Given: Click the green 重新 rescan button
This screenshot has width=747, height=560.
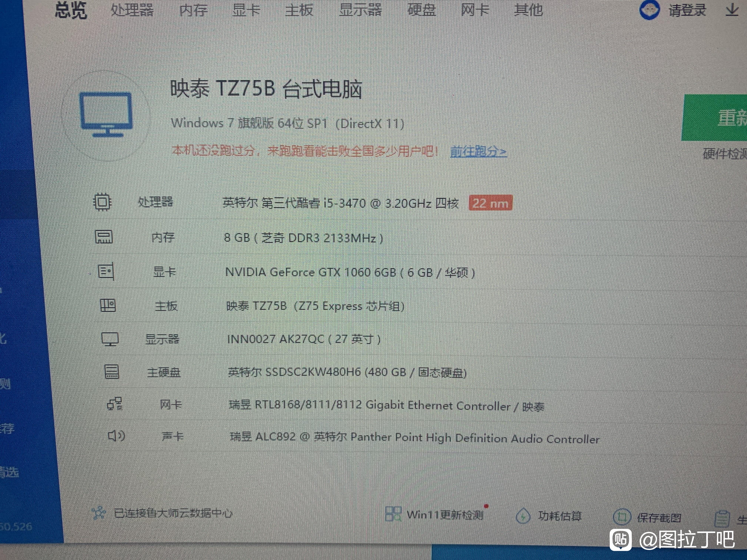Looking at the screenshot, I should pyautogui.click(x=715, y=117).
